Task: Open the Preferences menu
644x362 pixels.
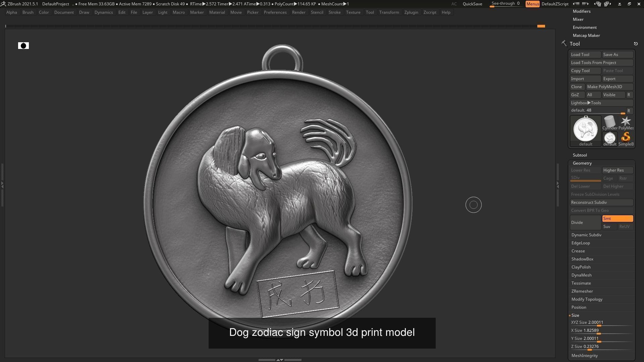Action: point(275,12)
